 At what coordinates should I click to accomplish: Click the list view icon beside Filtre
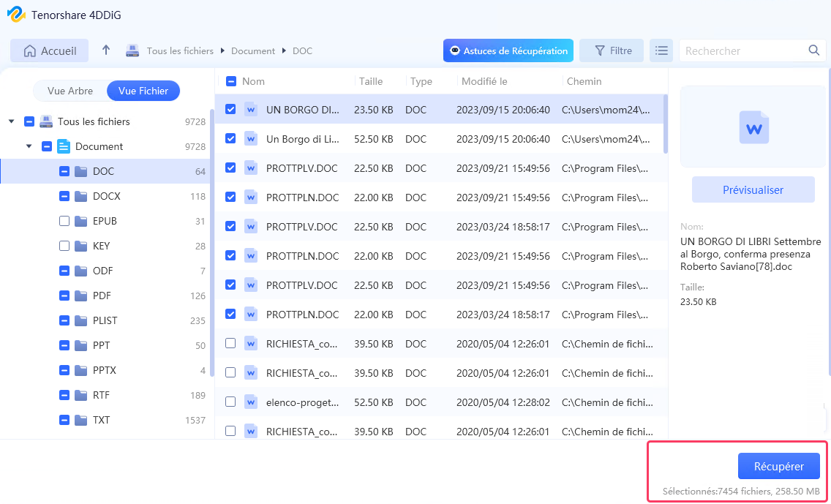pyautogui.click(x=661, y=50)
